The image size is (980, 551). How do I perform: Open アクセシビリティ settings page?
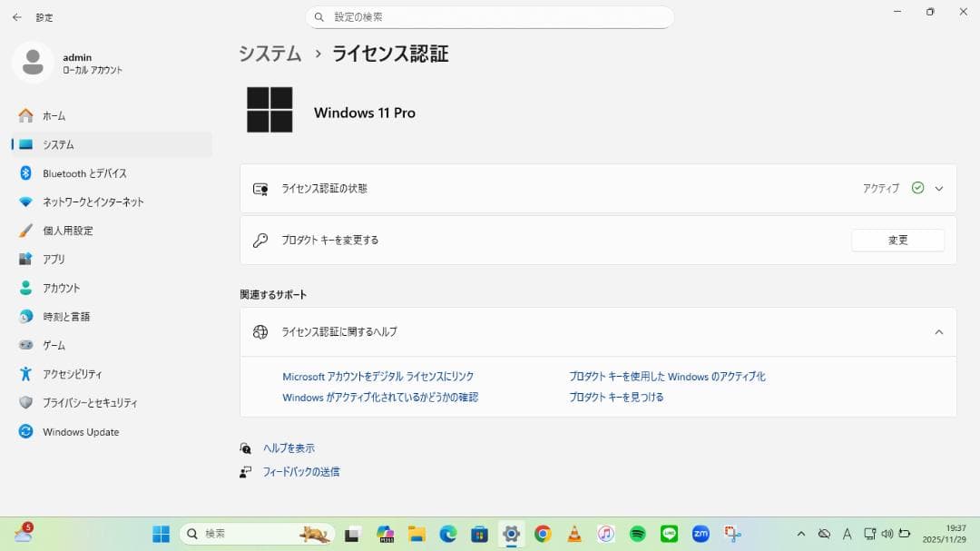click(113, 374)
